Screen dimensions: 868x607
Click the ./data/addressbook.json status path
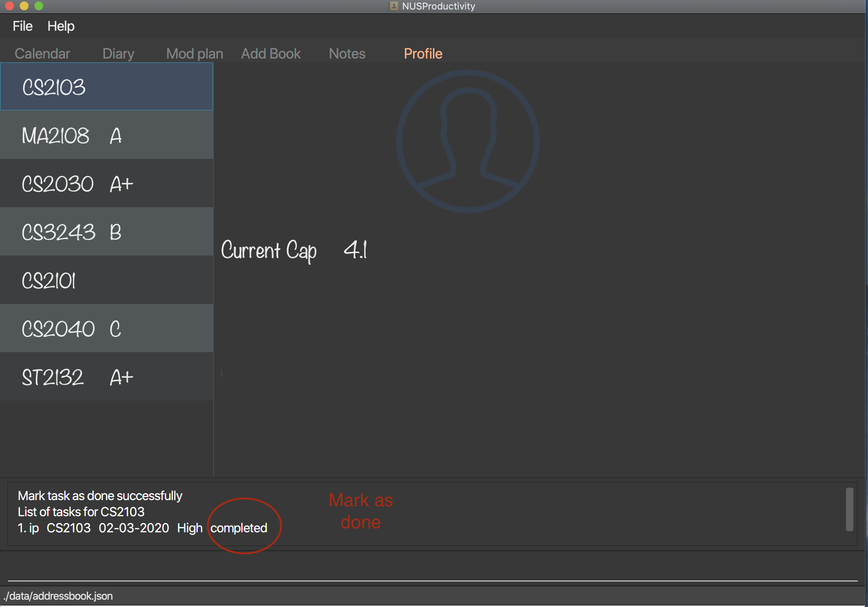coord(58,596)
